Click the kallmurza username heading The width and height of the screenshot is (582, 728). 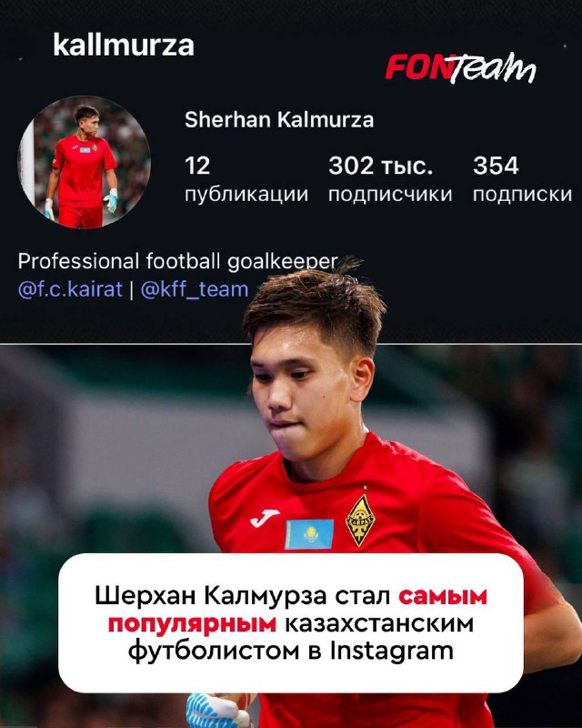(124, 45)
